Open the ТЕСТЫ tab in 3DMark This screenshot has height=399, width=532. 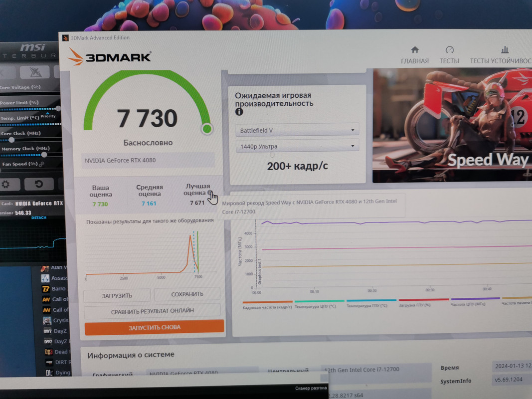tap(449, 55)
